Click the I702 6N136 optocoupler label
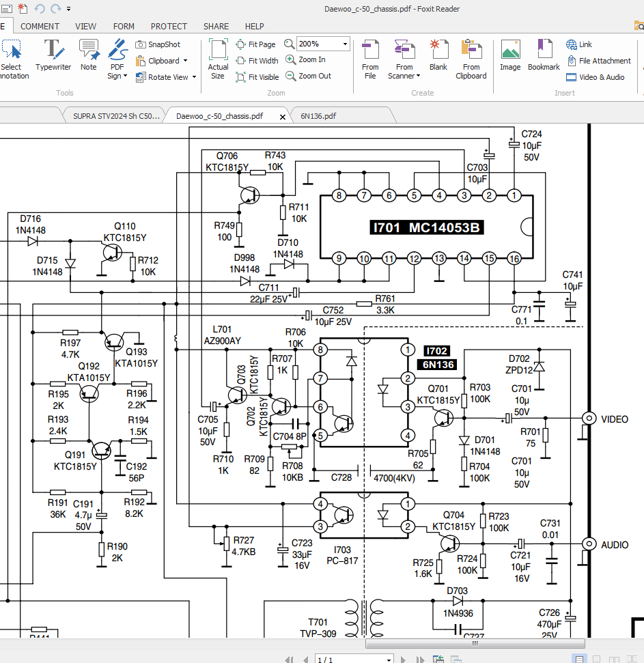Image resolution: width=644 pixels, height=663 pixels. click(x=437, y=358)
